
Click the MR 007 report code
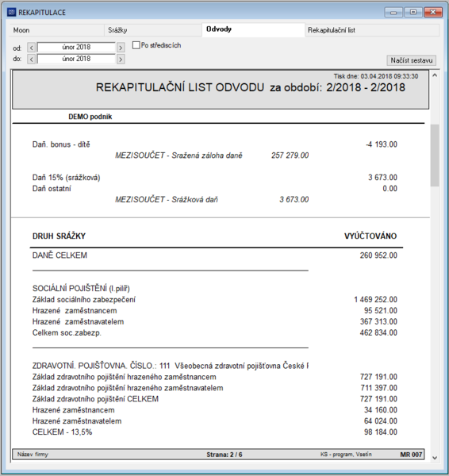(411, 455)
